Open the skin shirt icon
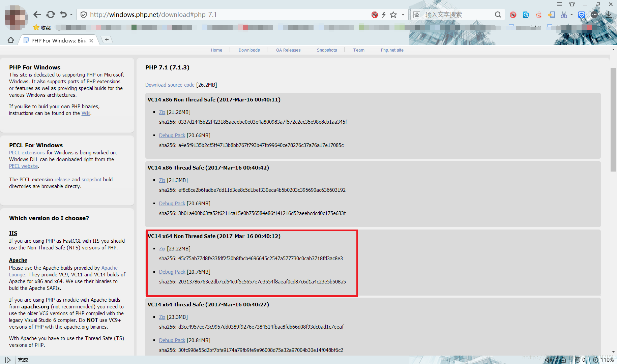617x364 pixels. pos(572,4)
